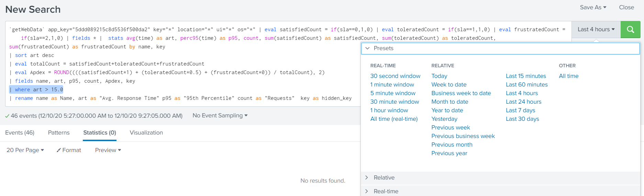Image resolution: width=644 pixels, height=196 pixels.
Task: Expand the Real-time section
Action: click(x=386, y=191)
